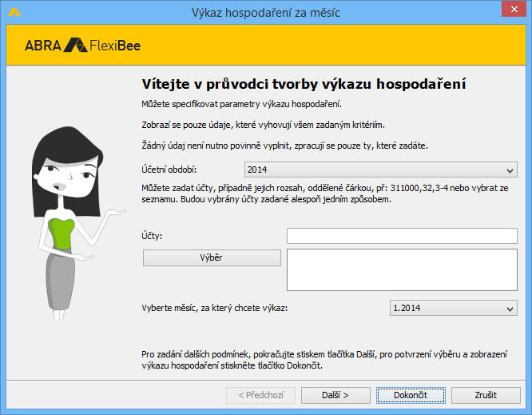Close the Výkaz hospodaření window

point(514,10)
